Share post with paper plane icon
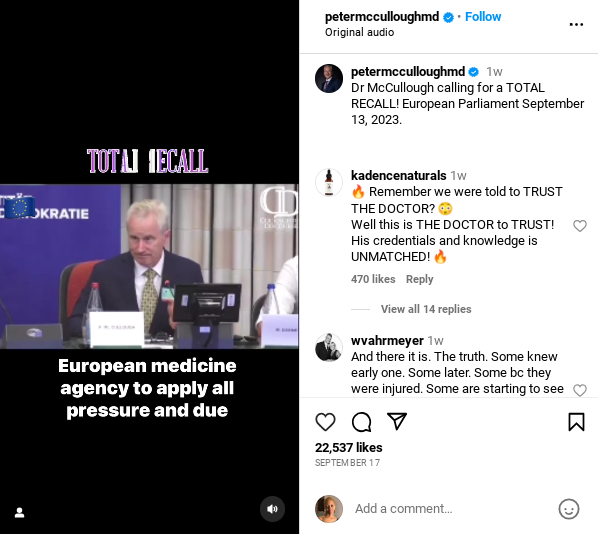 pyautogui.click(x=397, y=421)
